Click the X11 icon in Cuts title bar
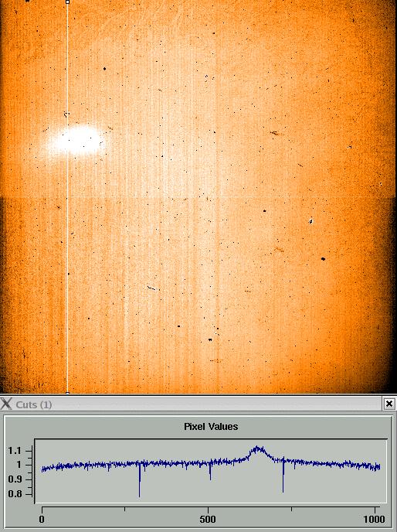 (6, 404)
